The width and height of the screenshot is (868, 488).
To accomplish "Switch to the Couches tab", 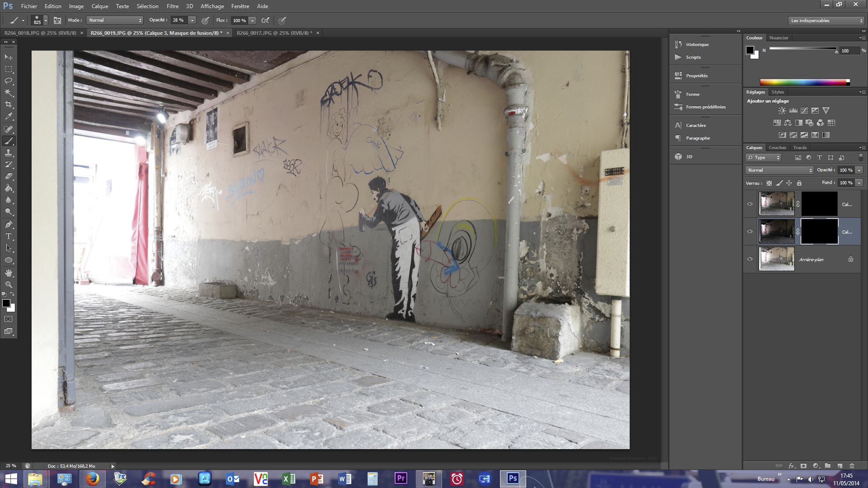I will (777, 147).
